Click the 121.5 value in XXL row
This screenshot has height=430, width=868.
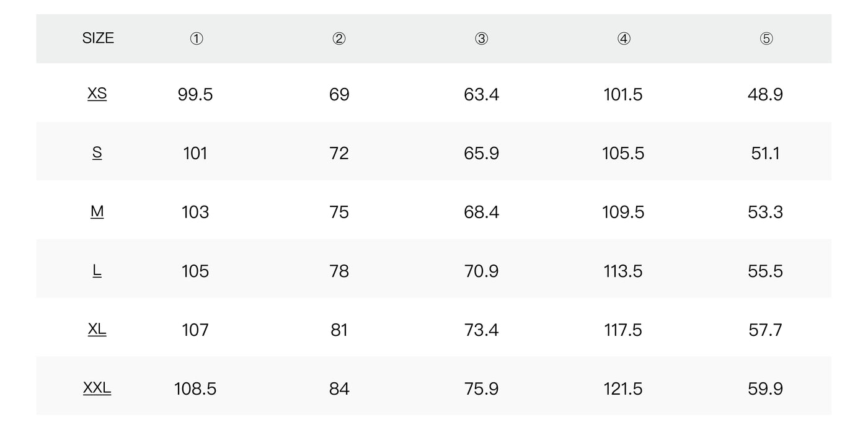pyautogui.click(x=624, y=388)
